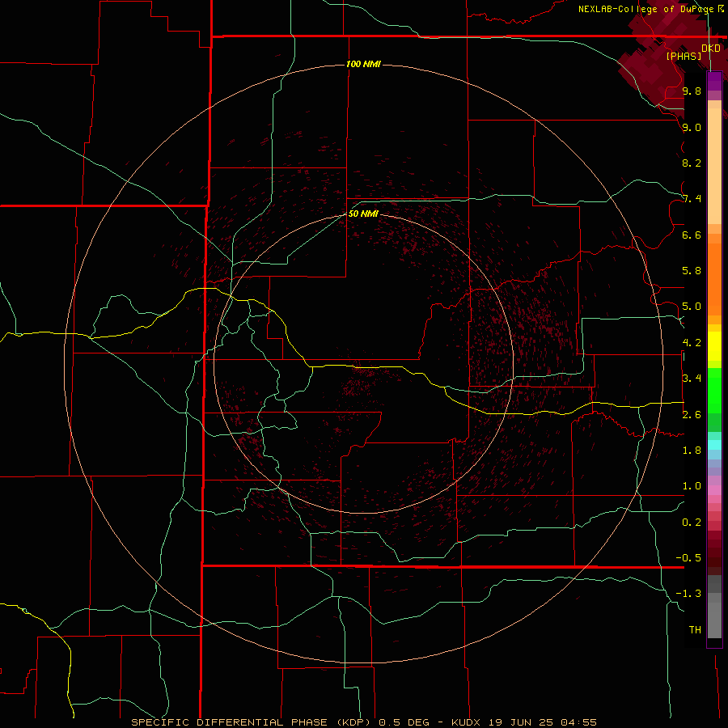The width and height of the screenshot is (728, 728).
Task: Click the 2.6 value on the color scale
Action: pos(692,415)
